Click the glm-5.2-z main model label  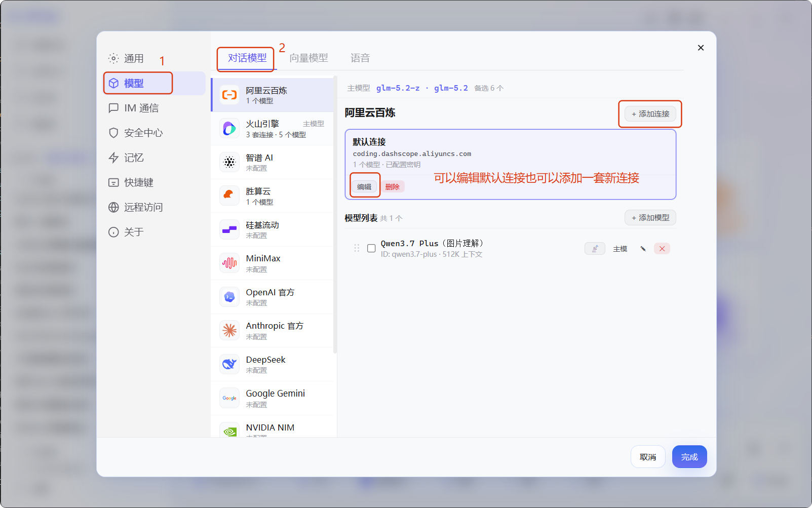398,88
